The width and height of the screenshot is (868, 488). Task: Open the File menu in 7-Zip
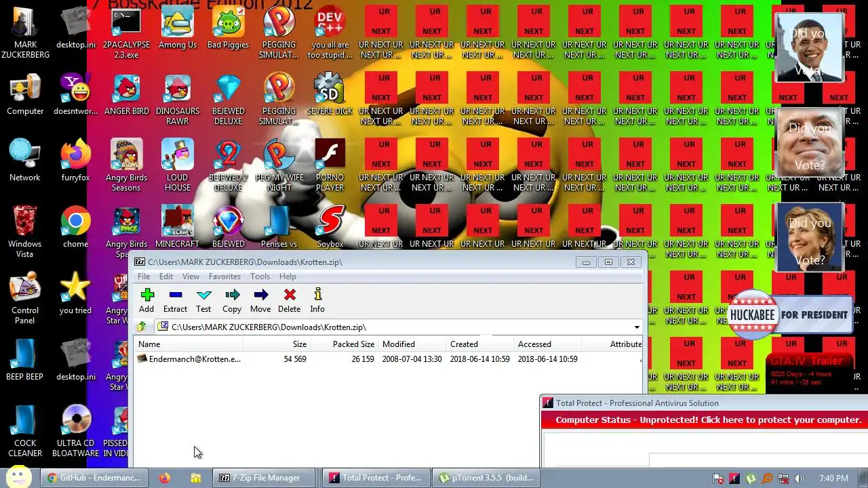pyautogui.click(x=144, y=277)
